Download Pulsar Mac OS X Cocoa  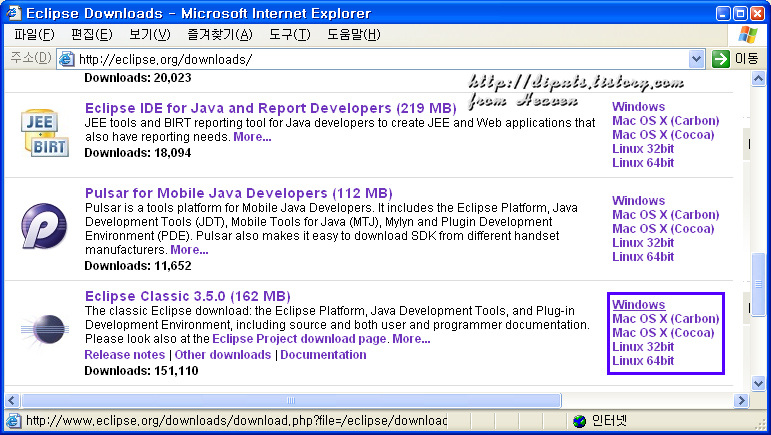[x=663, y=229]
